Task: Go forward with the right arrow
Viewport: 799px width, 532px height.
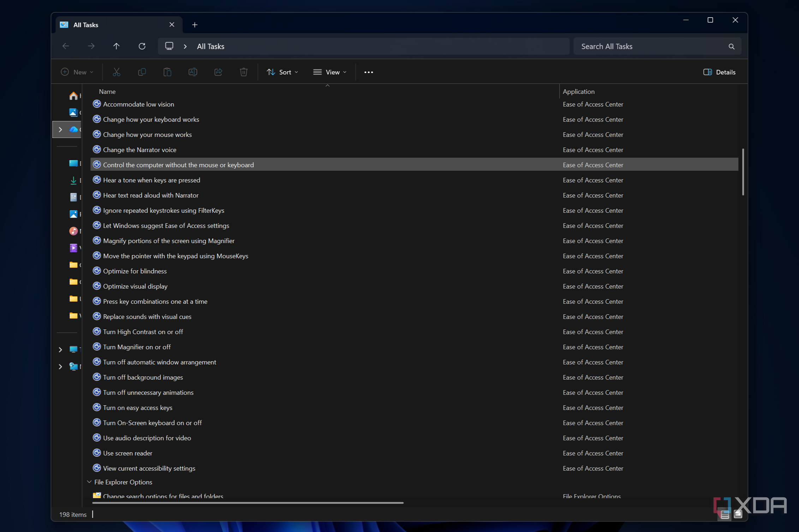Action: point(91,46)
